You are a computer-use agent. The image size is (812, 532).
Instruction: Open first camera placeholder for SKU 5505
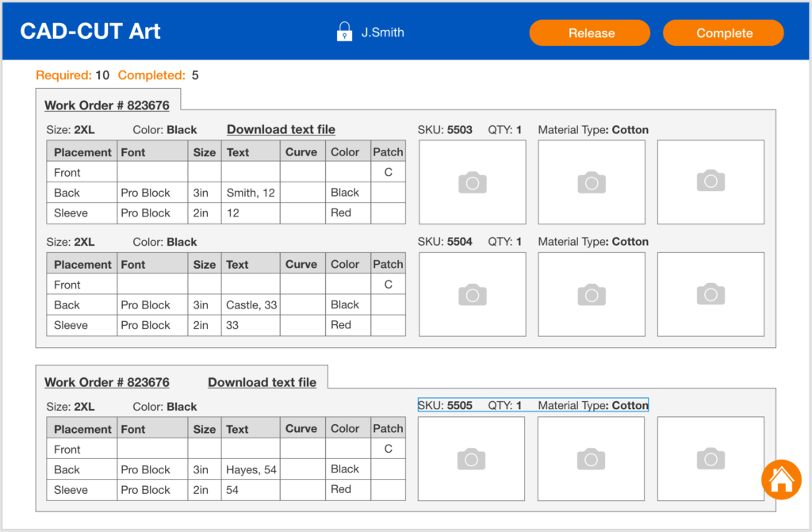tap(471, 459)
